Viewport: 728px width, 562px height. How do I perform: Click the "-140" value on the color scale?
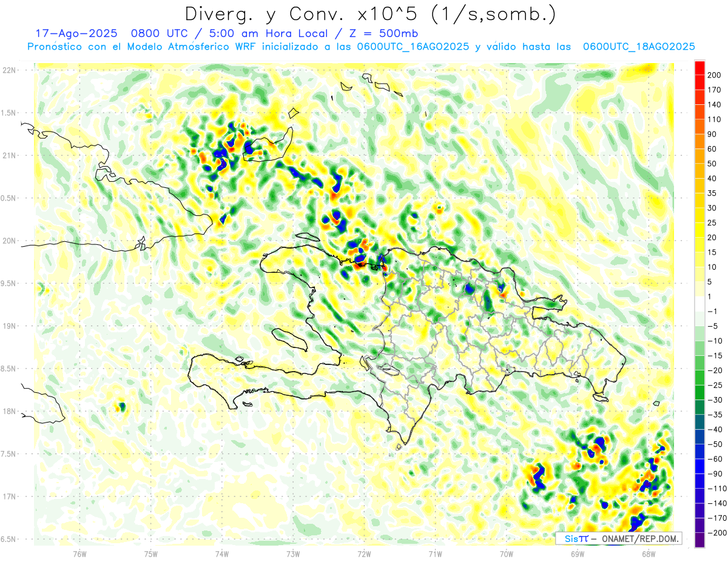pyautogui.click(x=717, y=503)
